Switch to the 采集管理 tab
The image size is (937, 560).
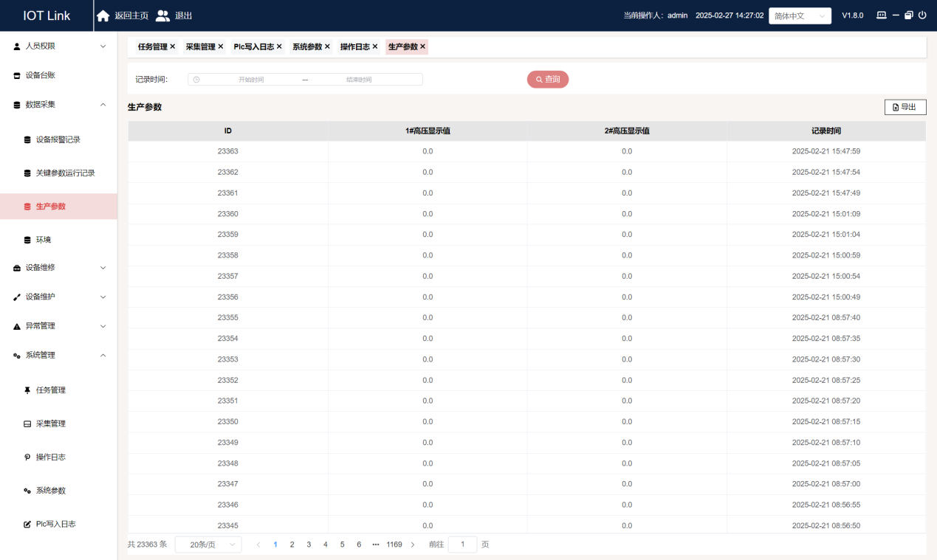200,46
